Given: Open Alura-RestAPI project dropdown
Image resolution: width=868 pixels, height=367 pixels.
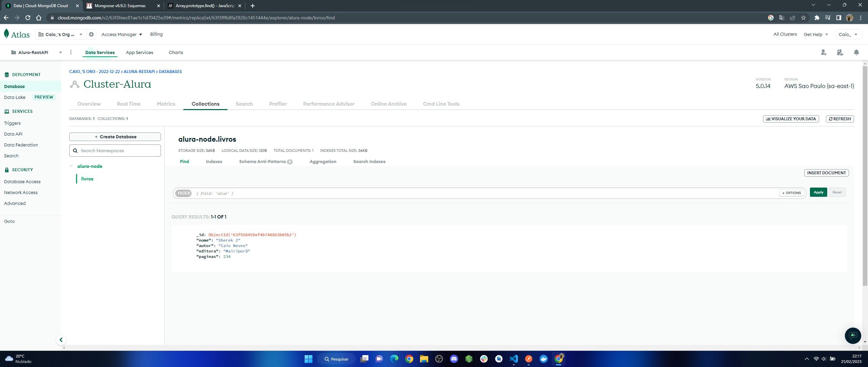Looking at the screenshot, I should [36, 52].
